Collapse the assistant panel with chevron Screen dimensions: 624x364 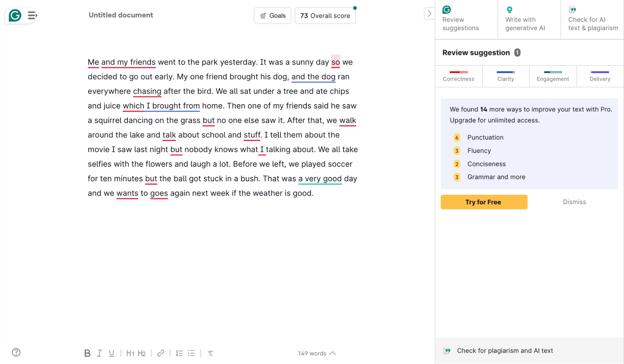pos(429,13)
